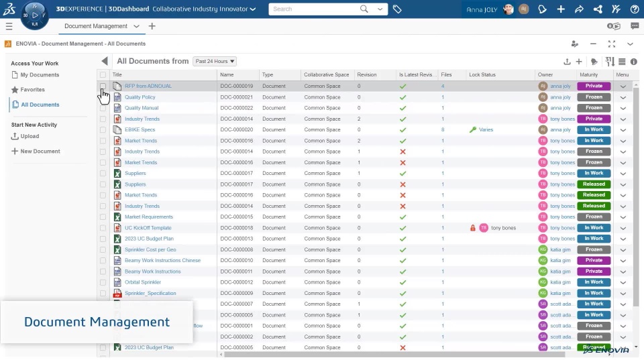Image resolution: width=644 pixels, height=362 pixels.
Task: Check the Orbital Sprinkler row checkbox
Action: (103, 282)
